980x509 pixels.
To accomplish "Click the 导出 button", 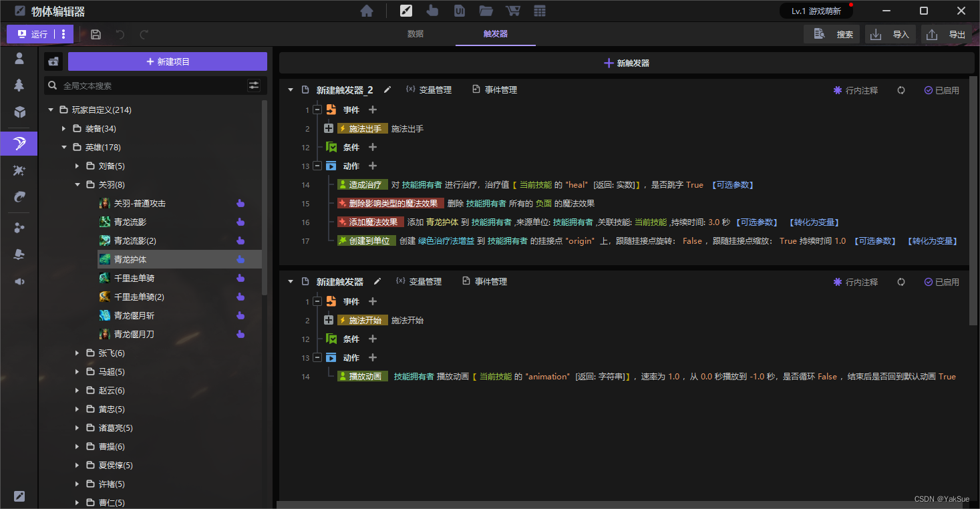I will point(947,34).
